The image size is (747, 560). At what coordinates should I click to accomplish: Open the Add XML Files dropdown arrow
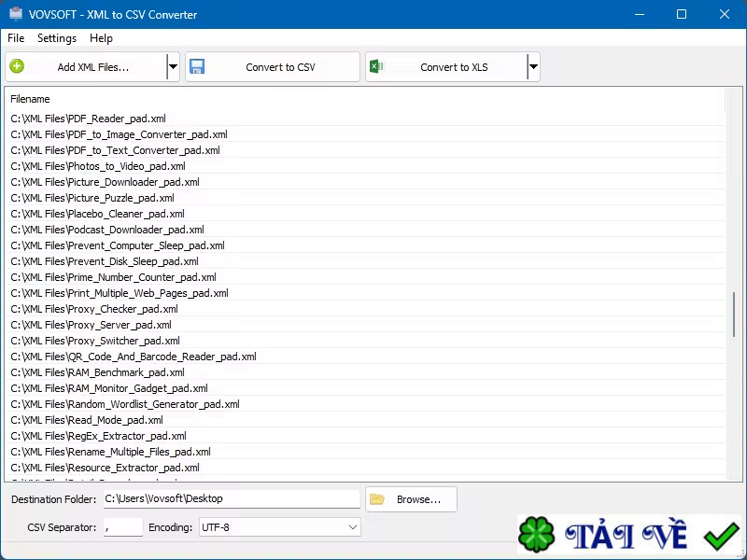pos(173,65)
